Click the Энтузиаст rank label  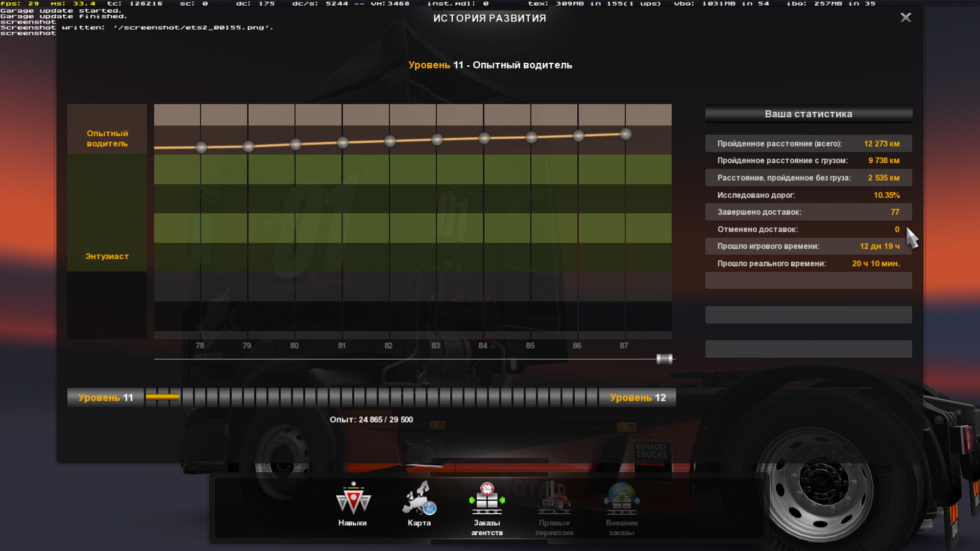click(x=107, y=256)
